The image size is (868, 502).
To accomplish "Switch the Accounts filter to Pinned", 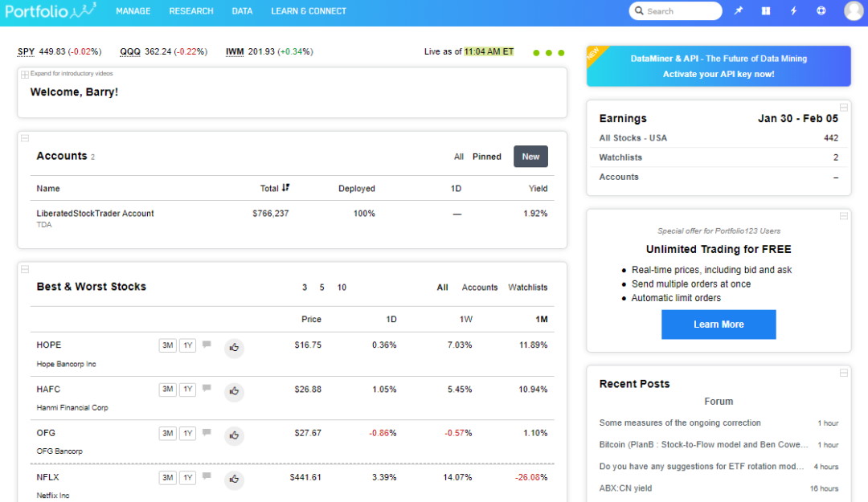I will pyautogui.click(x=486, y=157).
